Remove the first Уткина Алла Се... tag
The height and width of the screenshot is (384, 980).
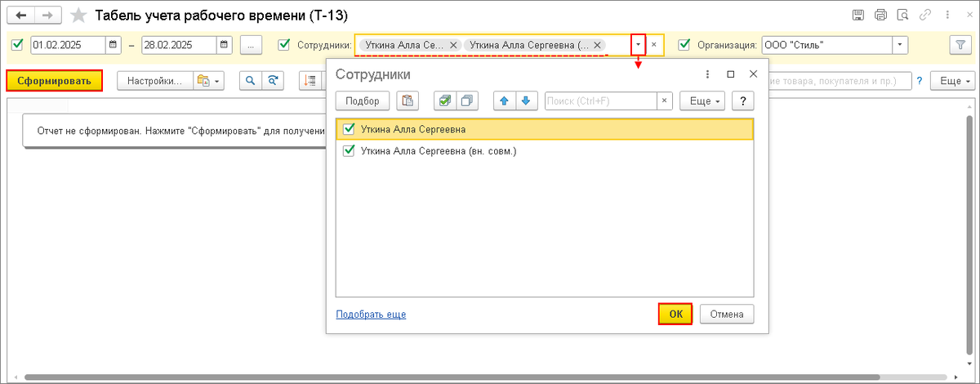453,46
